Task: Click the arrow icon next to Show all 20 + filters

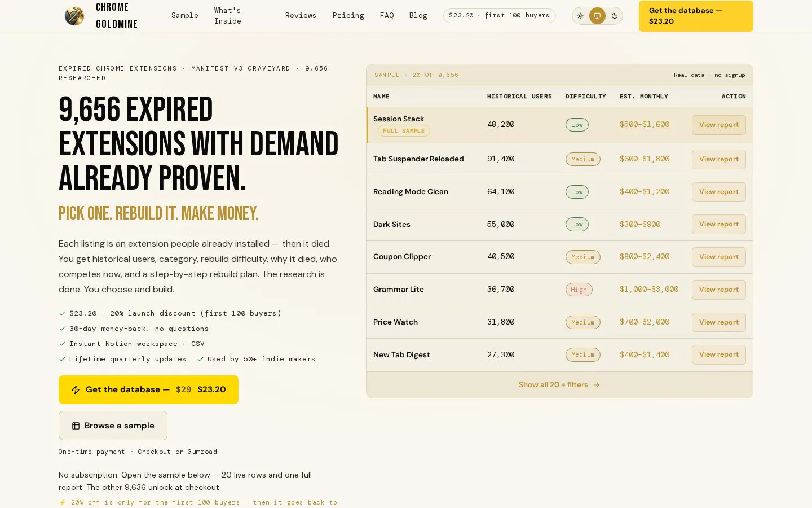Action: click(597, 385)
